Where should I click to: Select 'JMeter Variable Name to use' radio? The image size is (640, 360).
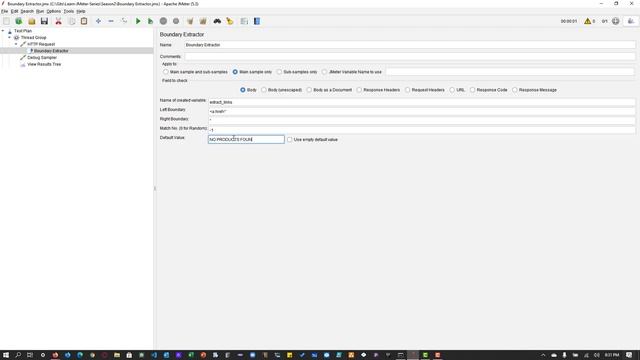tap(324, 72)
